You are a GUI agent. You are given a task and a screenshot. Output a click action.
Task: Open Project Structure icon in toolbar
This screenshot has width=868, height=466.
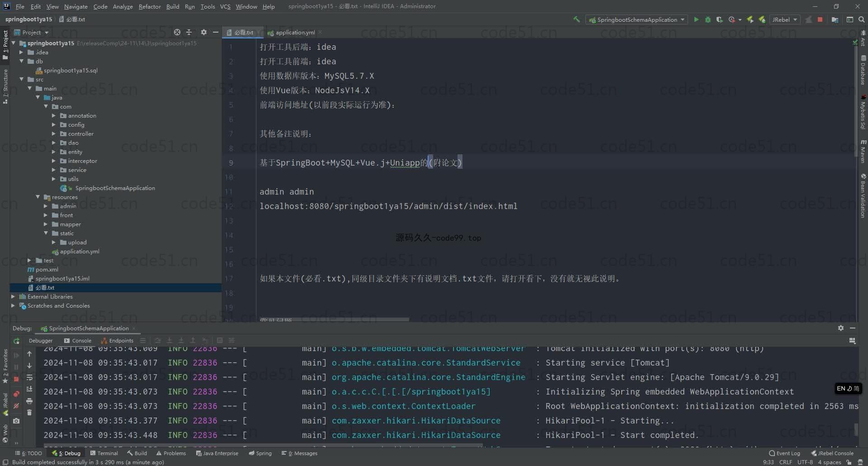(x=835, y=19)
